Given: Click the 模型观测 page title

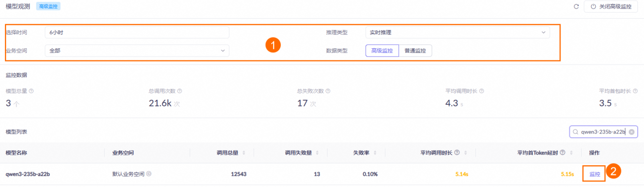Looking at the screenshot, I should [x=19, y=7].
